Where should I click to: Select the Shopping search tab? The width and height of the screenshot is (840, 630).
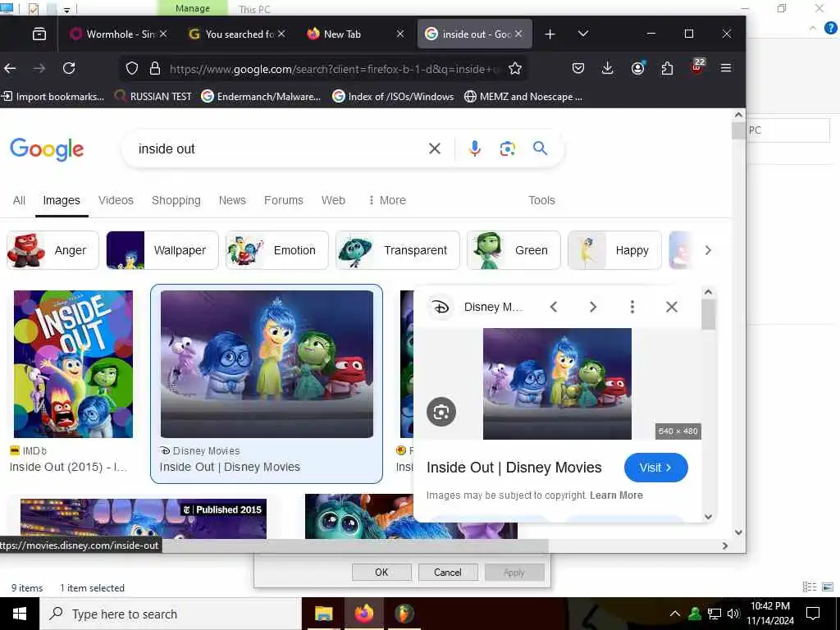tap(176, 200)
